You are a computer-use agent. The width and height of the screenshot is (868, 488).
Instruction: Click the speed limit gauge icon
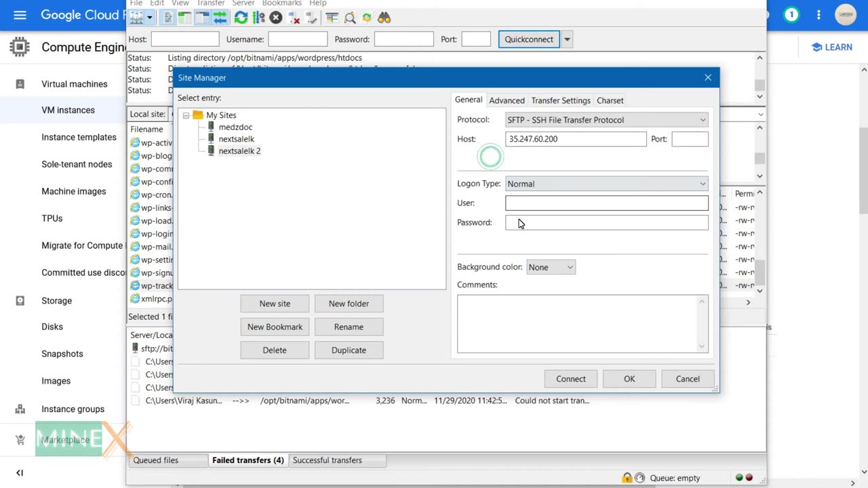639,478
